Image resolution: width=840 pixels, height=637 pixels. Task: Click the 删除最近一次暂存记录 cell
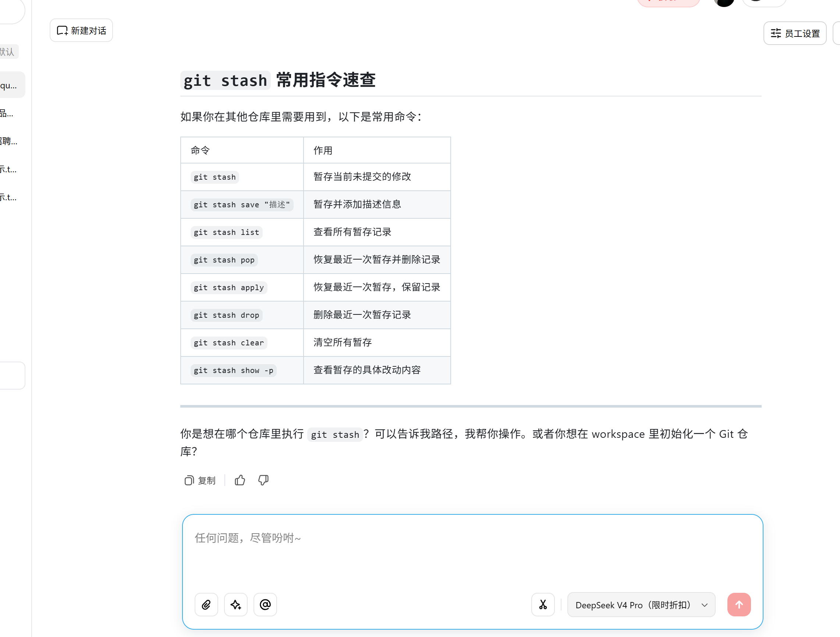tap(377, 315)
